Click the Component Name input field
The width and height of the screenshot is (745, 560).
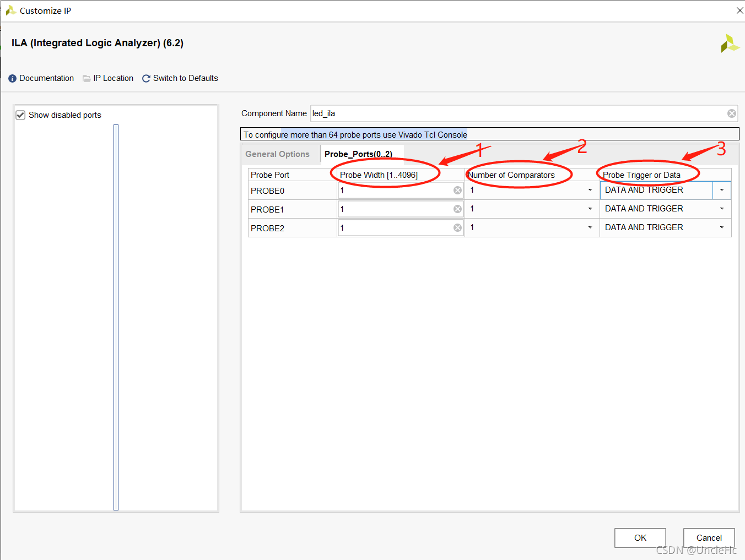[x=518, y=113]
